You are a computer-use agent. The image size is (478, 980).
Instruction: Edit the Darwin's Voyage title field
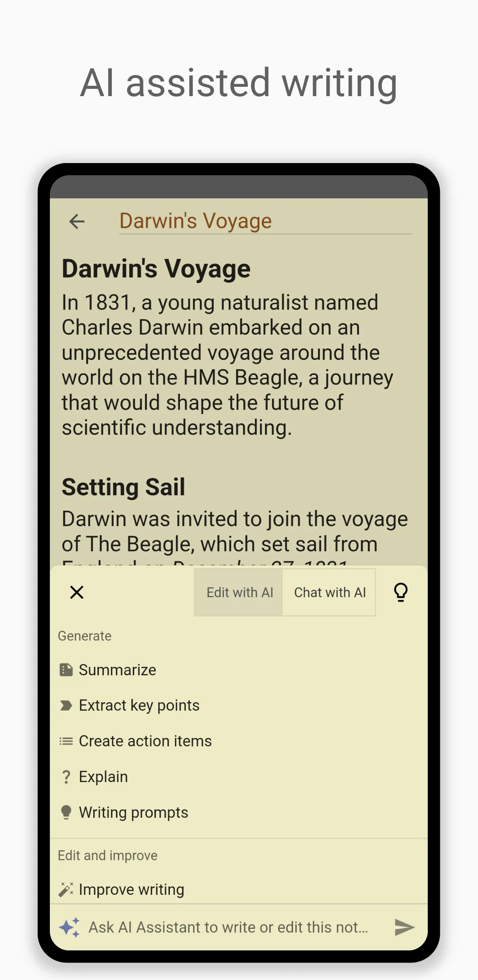click(265, 221)
